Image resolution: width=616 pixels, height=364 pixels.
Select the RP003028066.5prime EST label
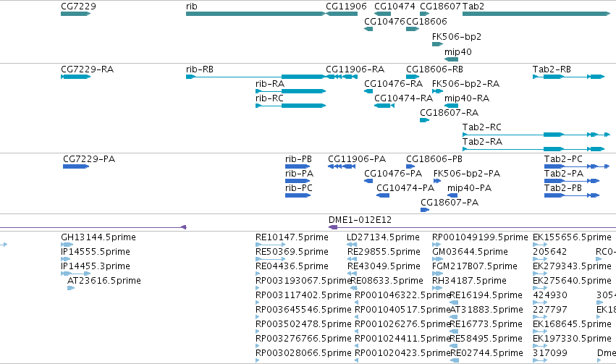pos(303,353)
